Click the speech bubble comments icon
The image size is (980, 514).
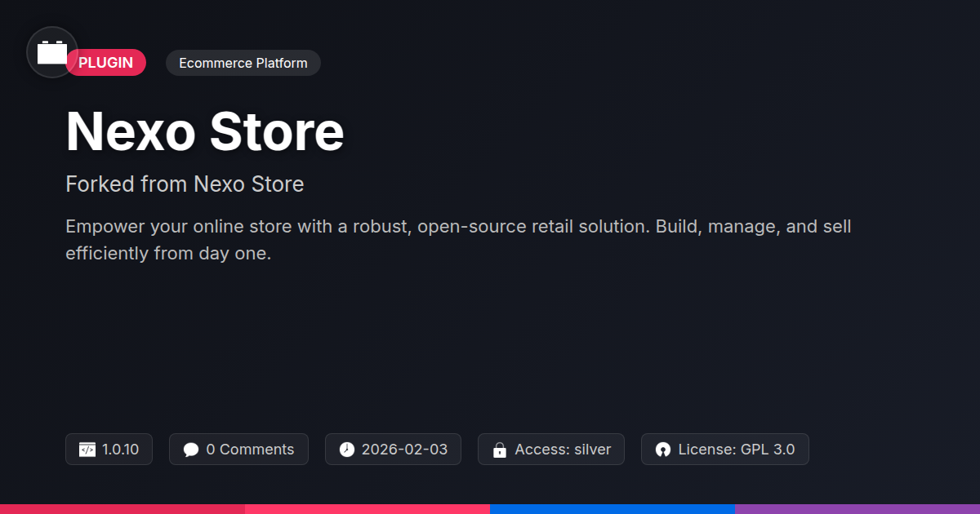[191, 450]
